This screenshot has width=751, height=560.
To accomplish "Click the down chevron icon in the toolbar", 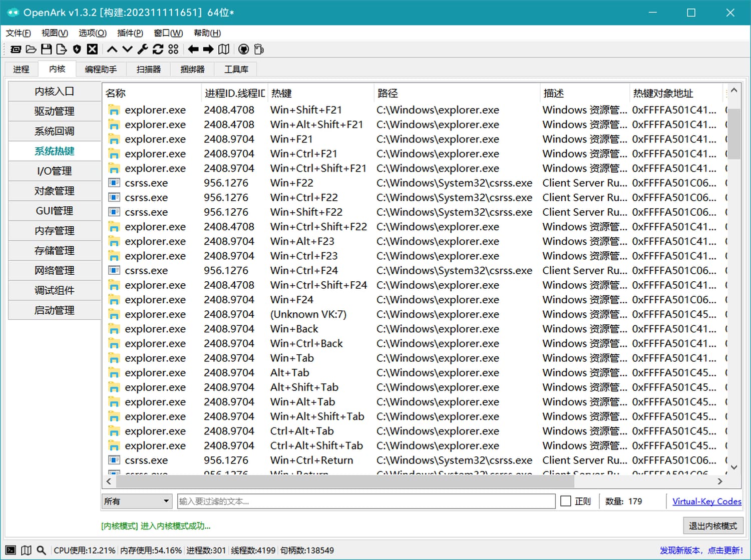I will tap(128, 49).
